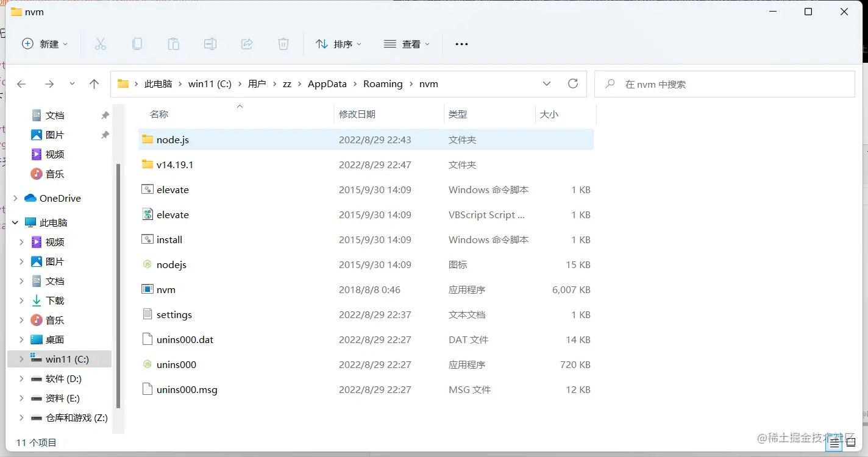Expand the 资料 (E:) drive node
The image size is (868, 457).
[21, 398]
